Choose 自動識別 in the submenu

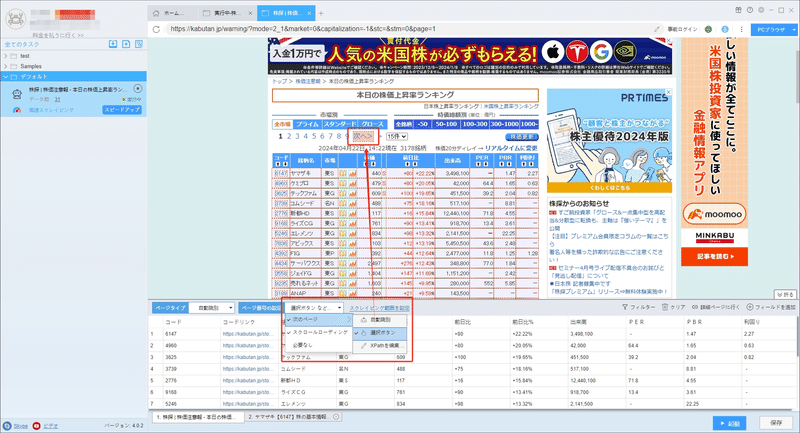[380, 320]
